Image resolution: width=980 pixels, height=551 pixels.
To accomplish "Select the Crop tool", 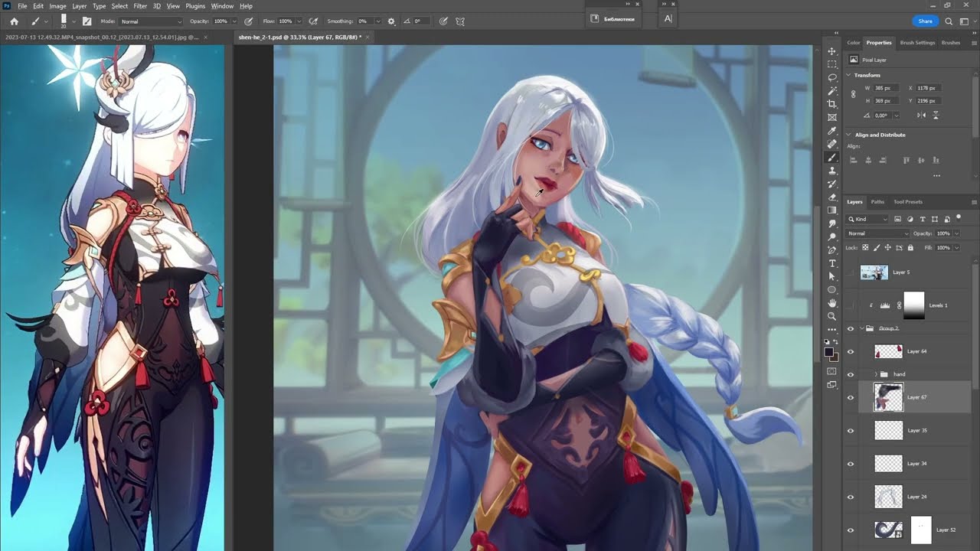I will pos(832,104).
